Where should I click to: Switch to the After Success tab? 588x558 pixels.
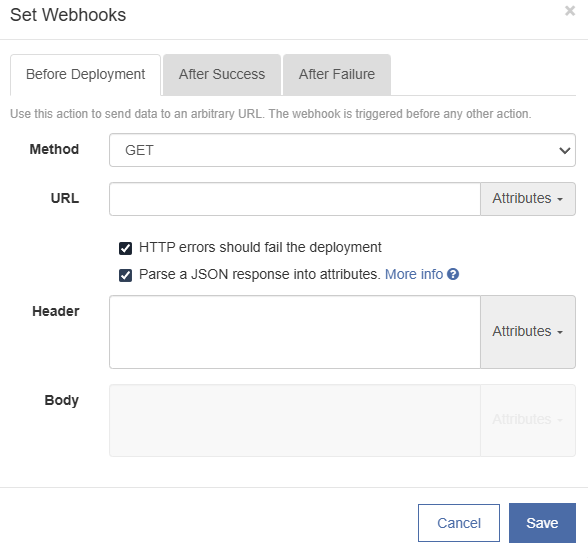tap(222, 74)
